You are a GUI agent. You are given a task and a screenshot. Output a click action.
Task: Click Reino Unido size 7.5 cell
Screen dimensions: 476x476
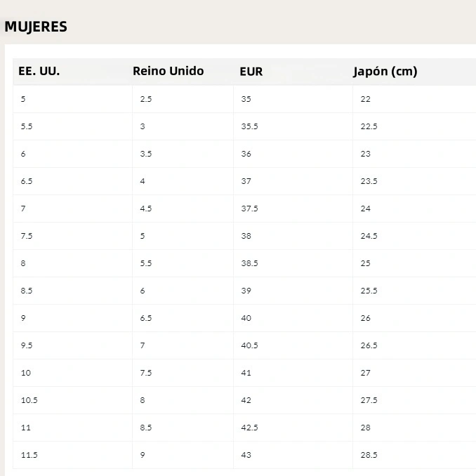tap(145, 373)
